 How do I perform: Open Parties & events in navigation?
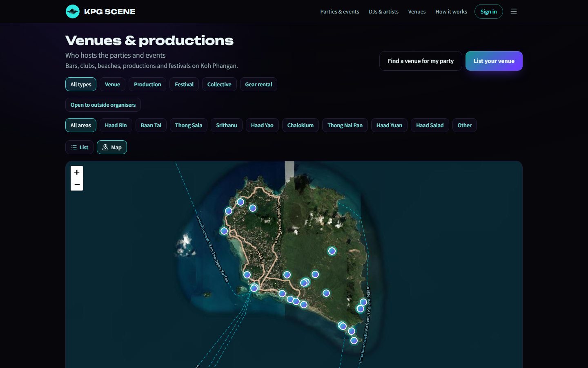pyautogui.click(x=340, y=11)
